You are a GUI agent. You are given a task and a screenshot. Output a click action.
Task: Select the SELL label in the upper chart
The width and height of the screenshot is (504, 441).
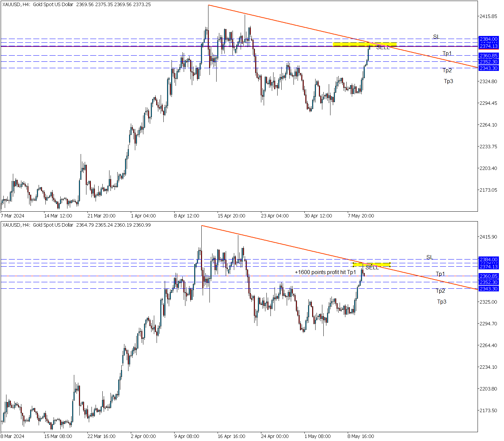pyautogui.click(x=383, y=47)
